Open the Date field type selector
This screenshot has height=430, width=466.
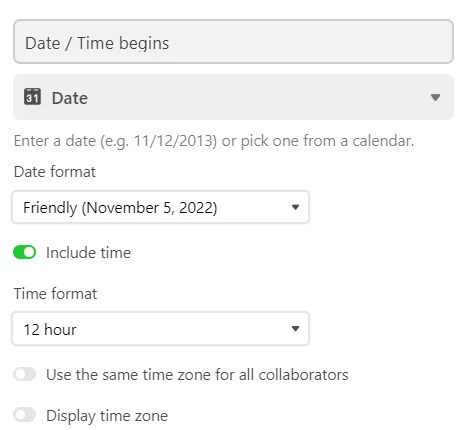[x=233, y=97]
